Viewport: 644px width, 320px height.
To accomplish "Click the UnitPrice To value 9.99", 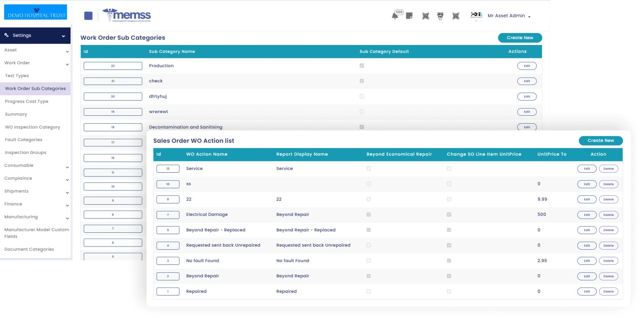I will pos(543,199).
